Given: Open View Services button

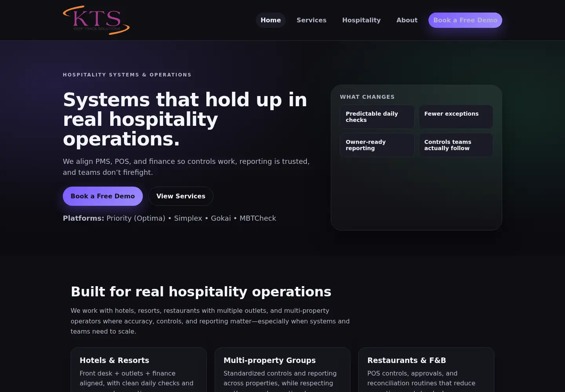Looking at the screenshot, I should tap(181, 196).
